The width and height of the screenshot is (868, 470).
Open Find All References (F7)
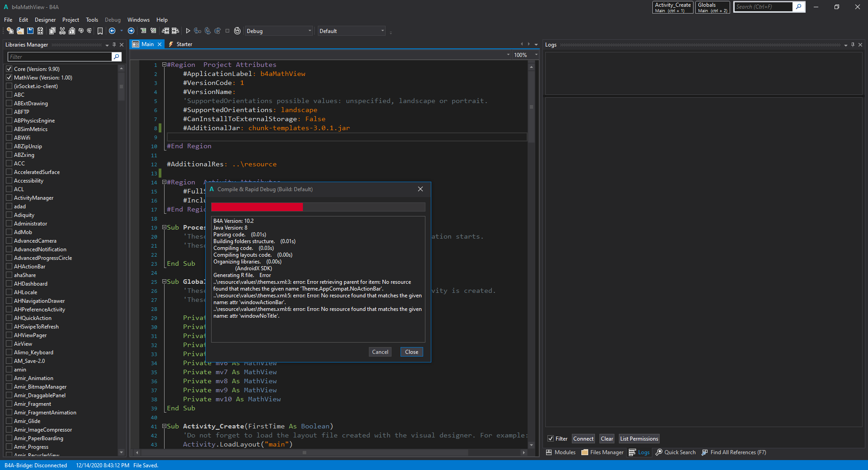click(734, 452)
